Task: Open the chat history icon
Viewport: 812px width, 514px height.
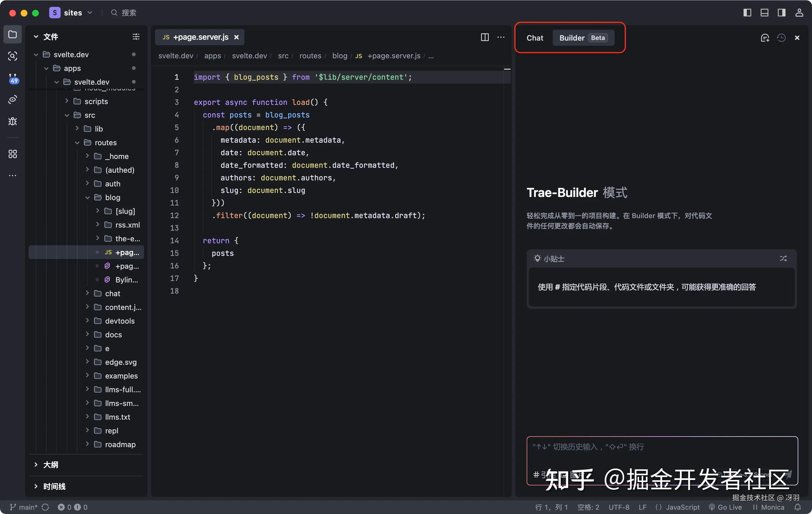Action: coord(782,37)
